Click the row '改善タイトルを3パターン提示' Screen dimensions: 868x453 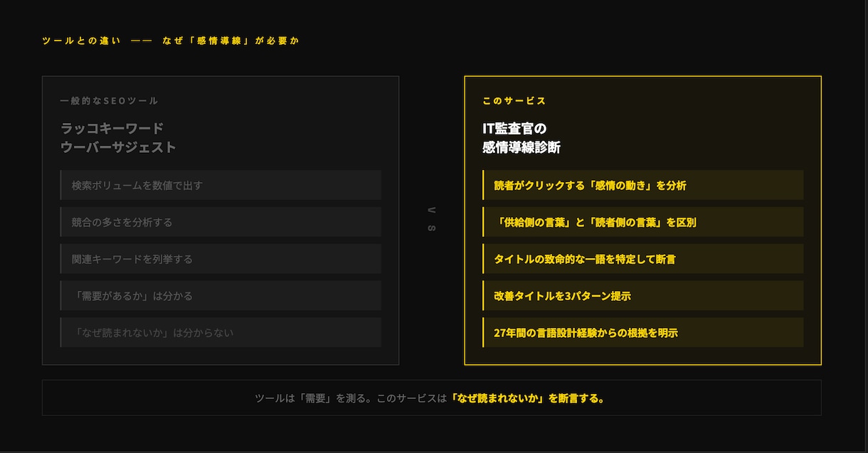point(643,296)
